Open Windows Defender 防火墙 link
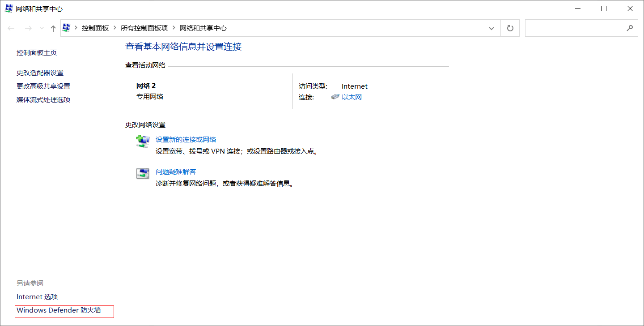This screenshot has height=326, width=644. 59,310
